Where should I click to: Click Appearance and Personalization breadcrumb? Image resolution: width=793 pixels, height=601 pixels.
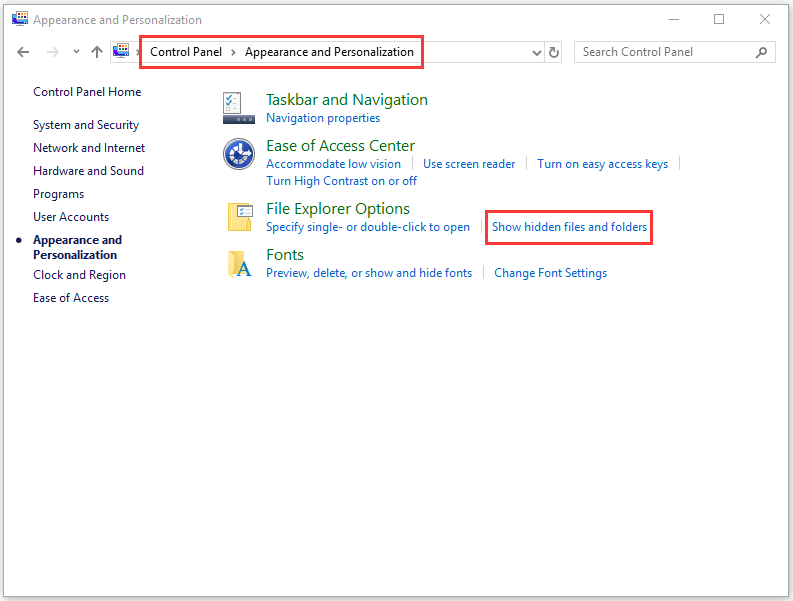[x=329, y=52]
